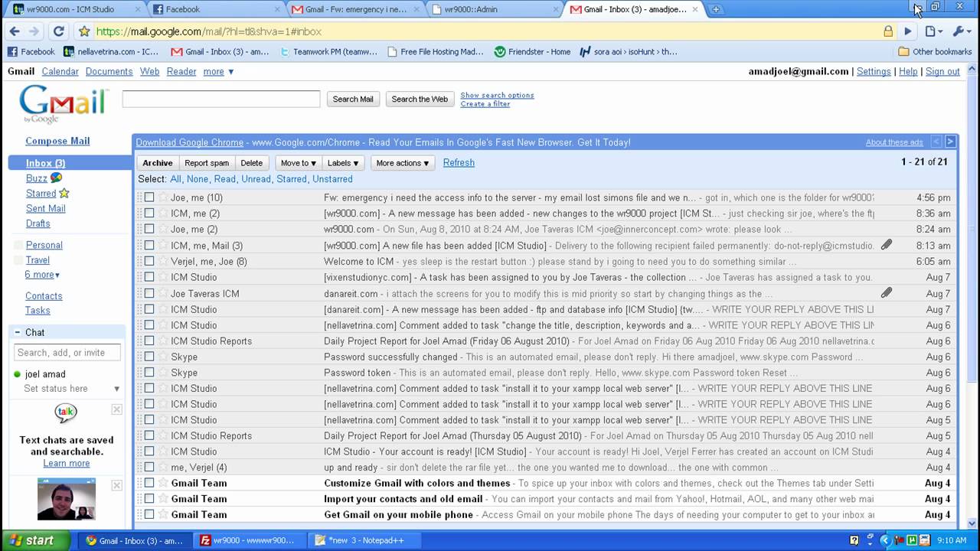
Task: Select Unread messages filter link
Action: tap(256, 179)
